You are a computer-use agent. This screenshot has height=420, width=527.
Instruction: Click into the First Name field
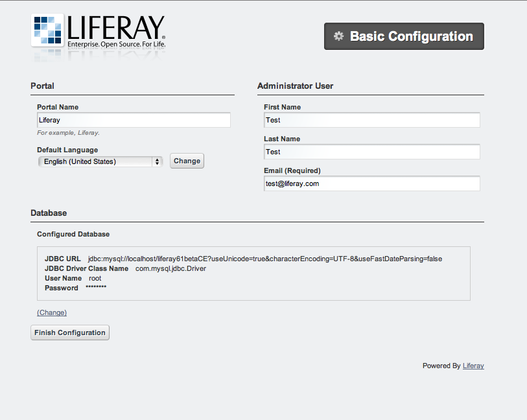(x=371, y=120)
